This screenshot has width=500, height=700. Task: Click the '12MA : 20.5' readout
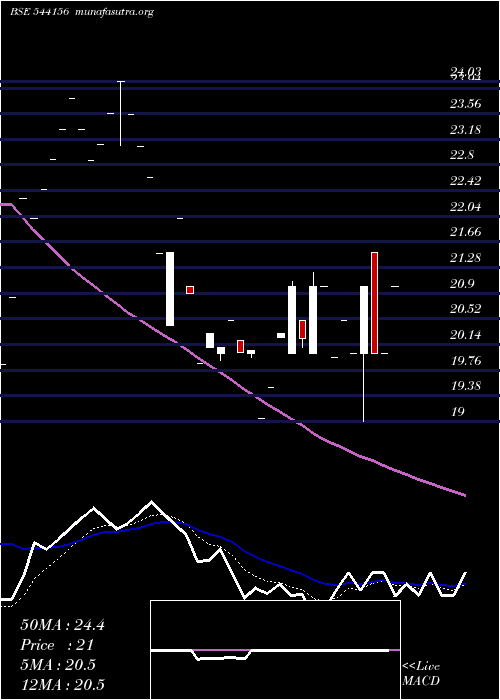[x=62, y=684]
